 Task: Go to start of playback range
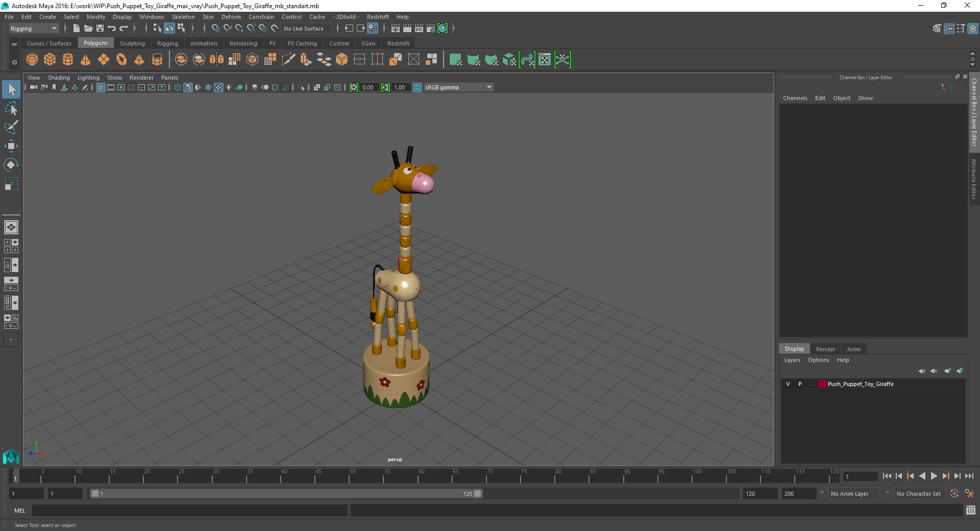pyautogui.click(x=887, y=476)
